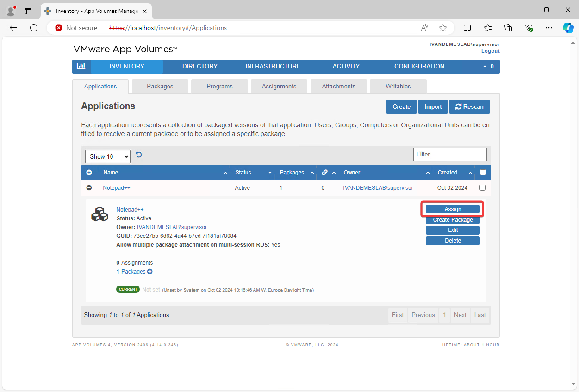This screenshot has height=392, width=579.
Task: Open the dashboard chart icon in the navigation bar
Action: point(81,66)
